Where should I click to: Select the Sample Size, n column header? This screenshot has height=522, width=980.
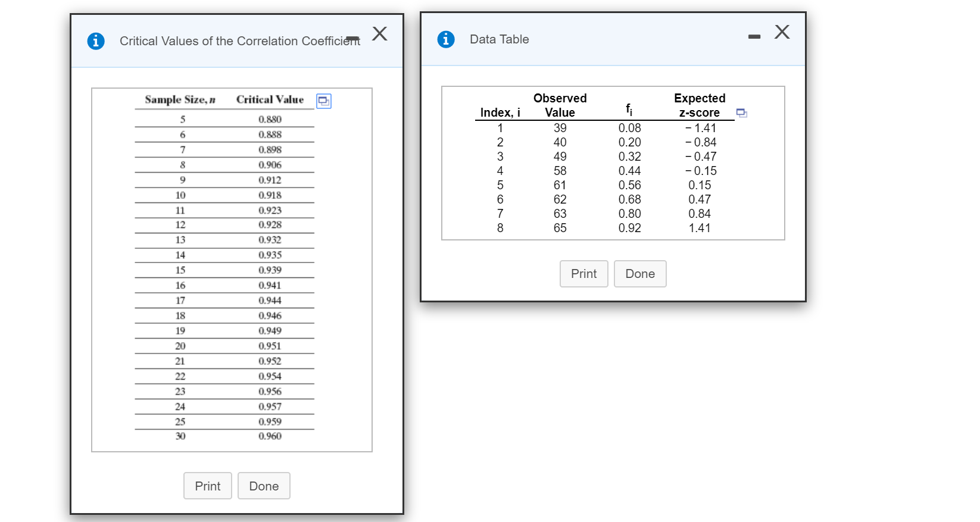click(x=180, y=99)
